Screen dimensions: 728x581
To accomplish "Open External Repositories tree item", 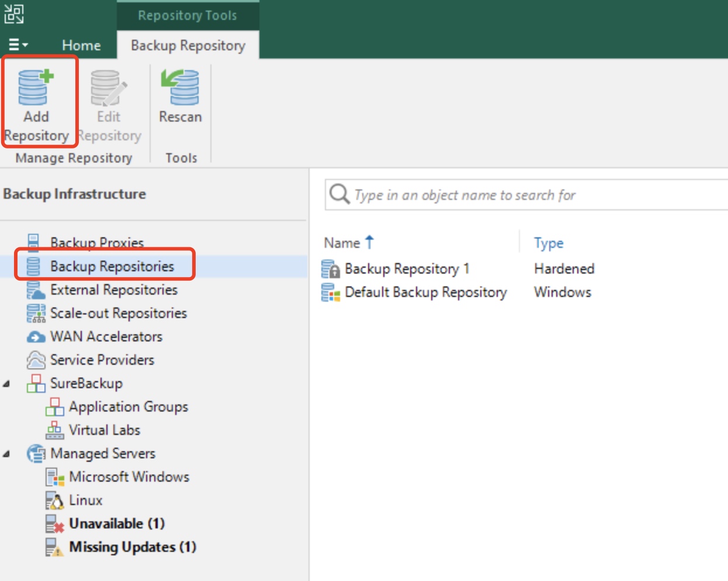I will [114, 289].
